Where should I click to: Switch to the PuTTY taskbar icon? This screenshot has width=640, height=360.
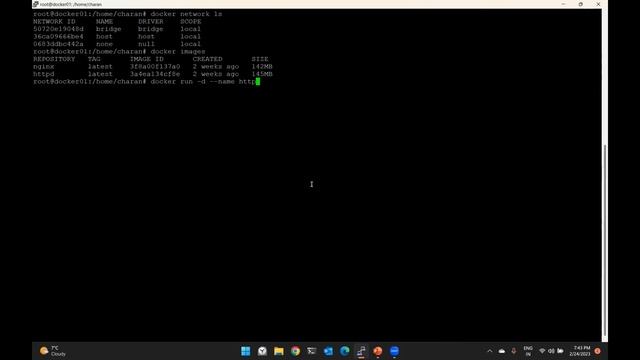[x=361, y=351]
